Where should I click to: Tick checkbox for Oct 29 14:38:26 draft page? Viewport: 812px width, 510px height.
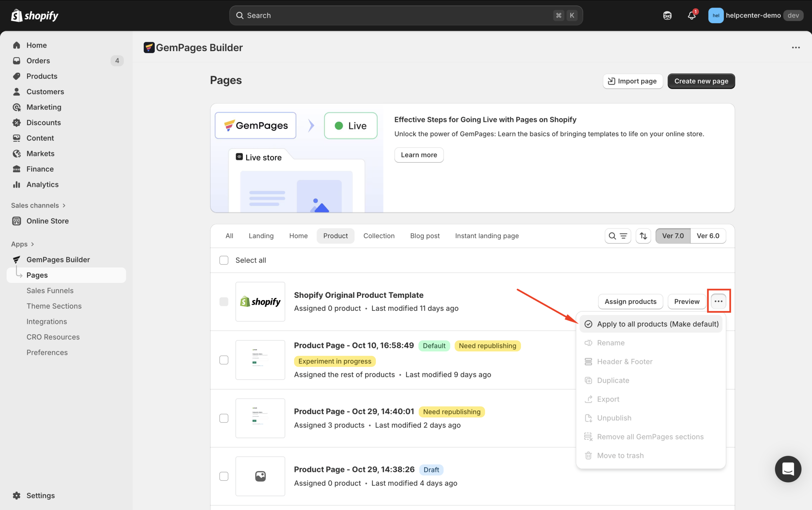coord(224,476)
